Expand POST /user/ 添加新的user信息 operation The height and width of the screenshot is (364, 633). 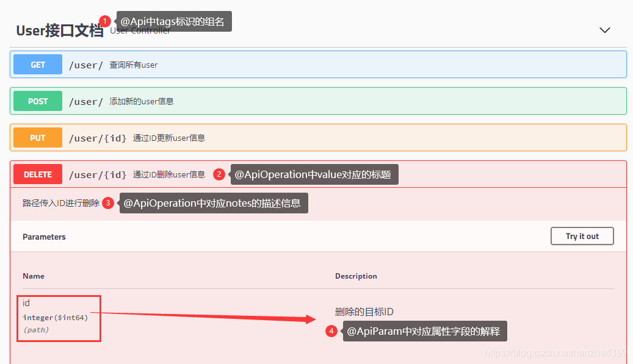[x=318, y=101]
